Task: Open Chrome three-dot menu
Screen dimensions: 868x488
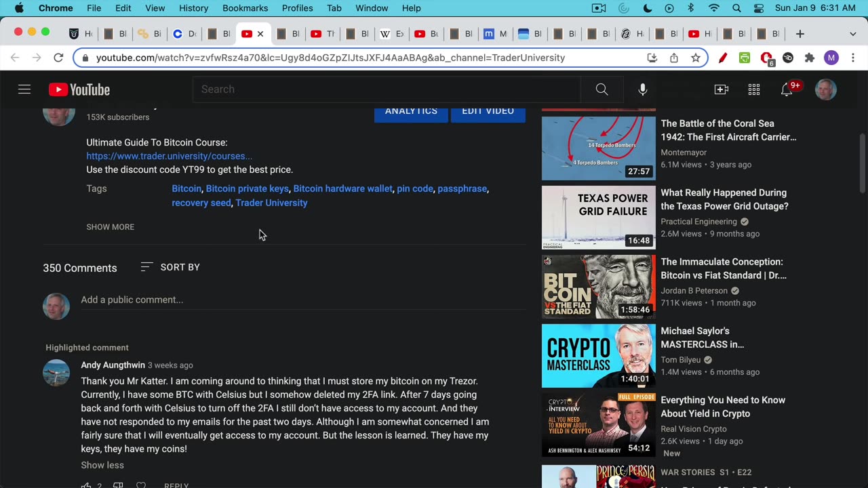Action: pyautogui.click(x=852, y=58)
